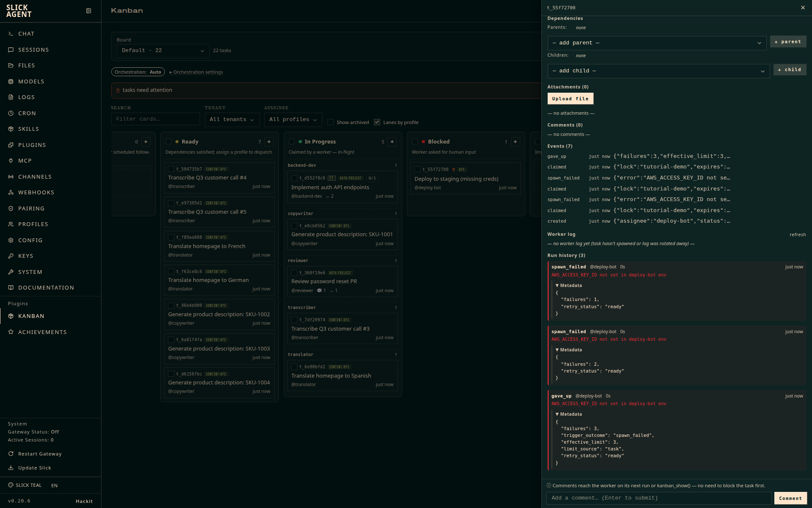812x508 pixels.
Task: Open the Webhooks icon in sidebar
Action: click(11, 193)
